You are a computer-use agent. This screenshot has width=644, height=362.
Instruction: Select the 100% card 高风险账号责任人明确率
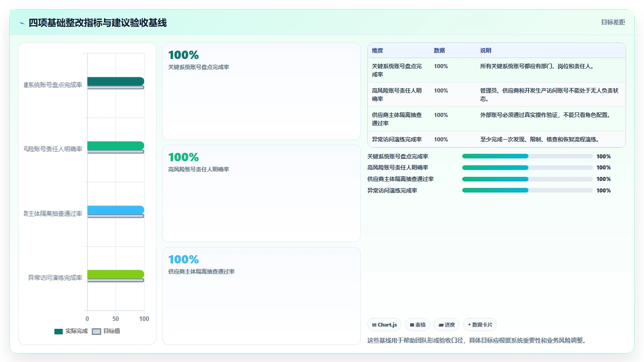click(x=261, y=193)
